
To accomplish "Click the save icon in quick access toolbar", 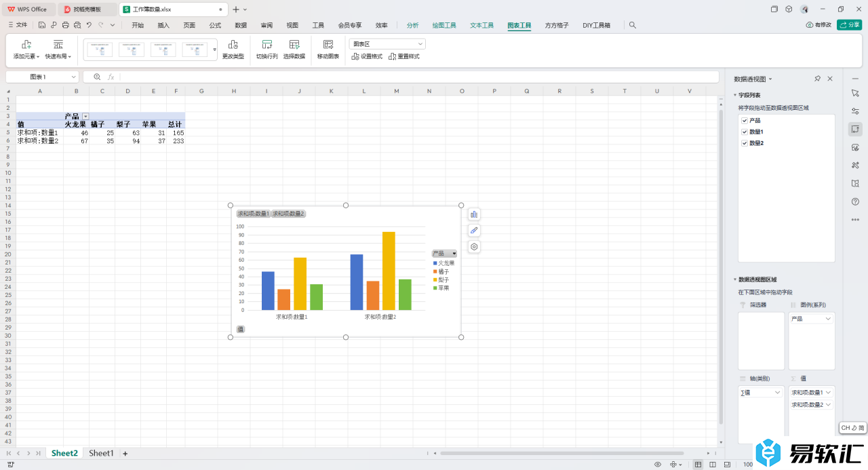I will [x=42, y=25].
